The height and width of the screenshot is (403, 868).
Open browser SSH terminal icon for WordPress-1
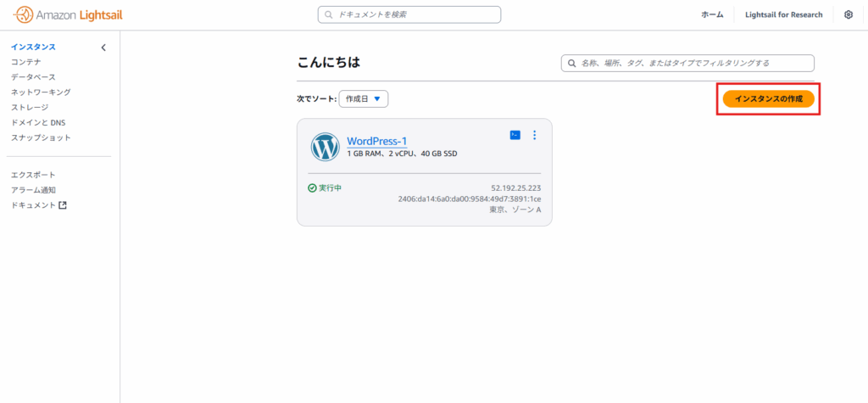tap(515, 135)
